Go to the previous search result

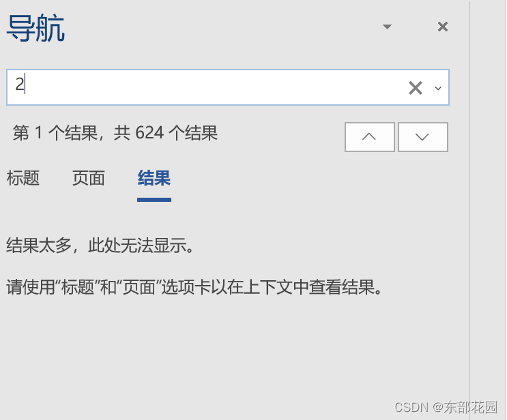point(370,137)
